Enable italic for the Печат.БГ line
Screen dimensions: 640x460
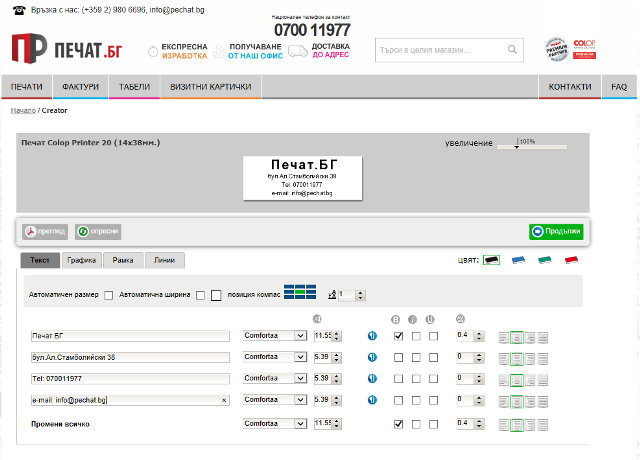pos(416,336)
